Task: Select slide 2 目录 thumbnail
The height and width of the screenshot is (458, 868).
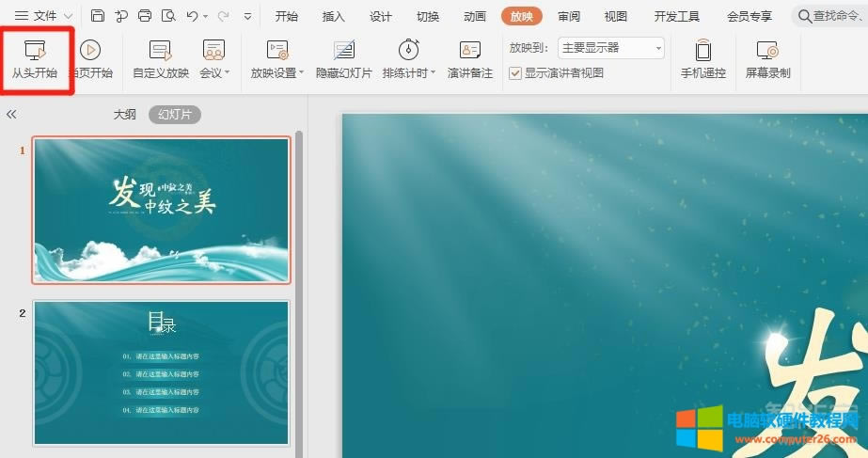Action: (x=161, y=373)
